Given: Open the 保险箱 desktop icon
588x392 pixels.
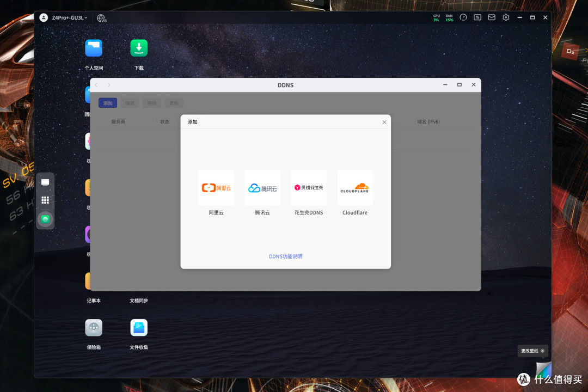Looking at the screenshot, I should pos(94,328).
